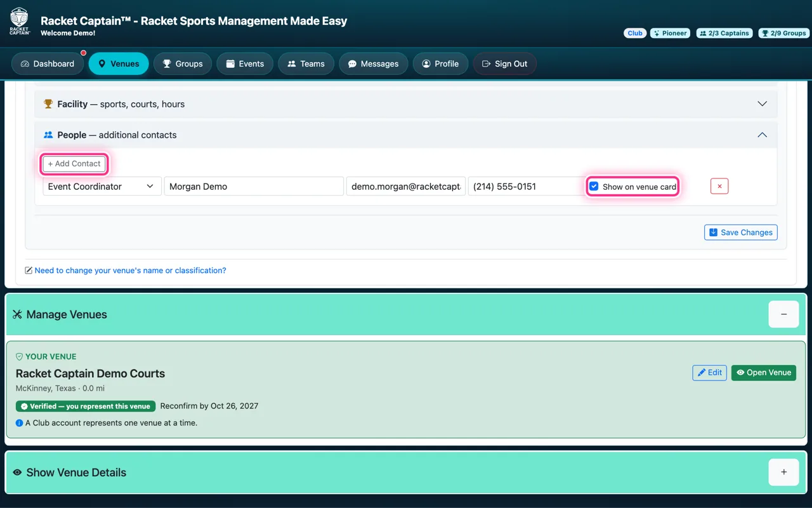Click the People contacts icon
812x508 pixels.
(48, 135)
